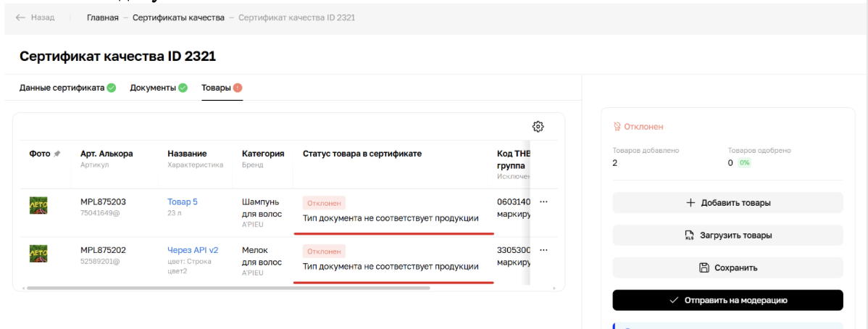Click the Название column header
The height and width of the screenshot is (329, 868).
click(x=187, y=154)
